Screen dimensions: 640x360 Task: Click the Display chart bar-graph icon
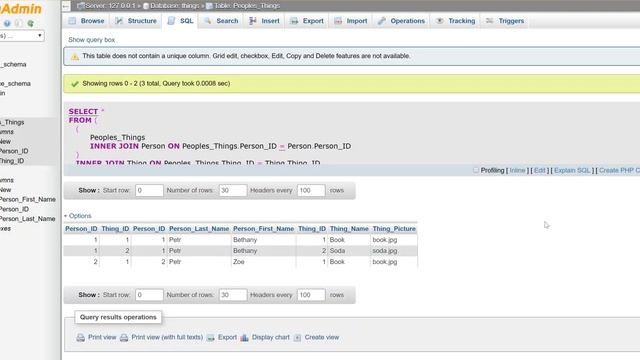tap(244, 338)
